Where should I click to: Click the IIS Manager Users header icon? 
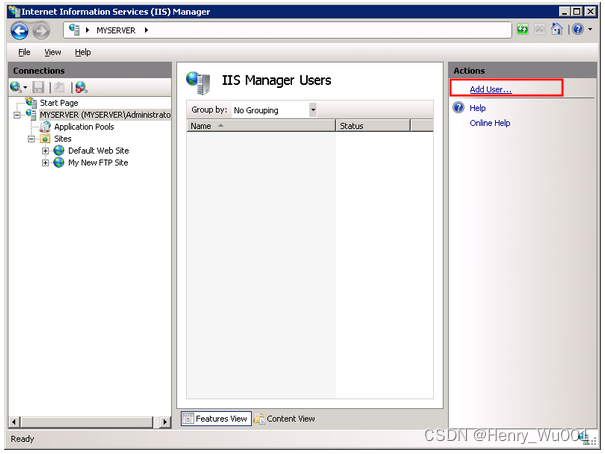tap(198, 82)
